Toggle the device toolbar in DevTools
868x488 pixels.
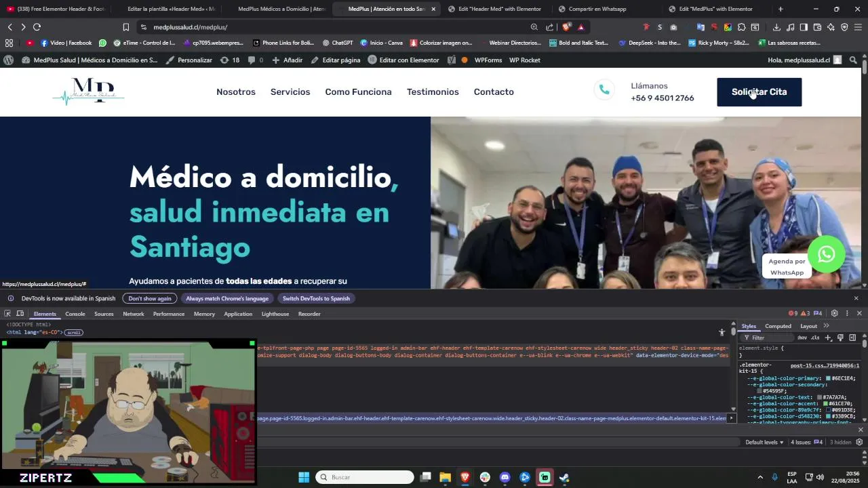20,314
